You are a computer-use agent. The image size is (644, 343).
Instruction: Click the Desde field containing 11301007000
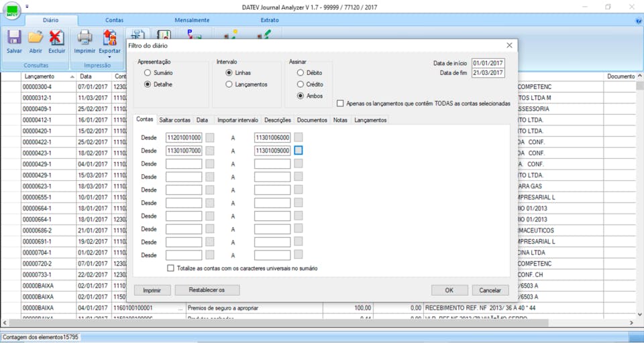pyautogui.click(x=184, y=151)
